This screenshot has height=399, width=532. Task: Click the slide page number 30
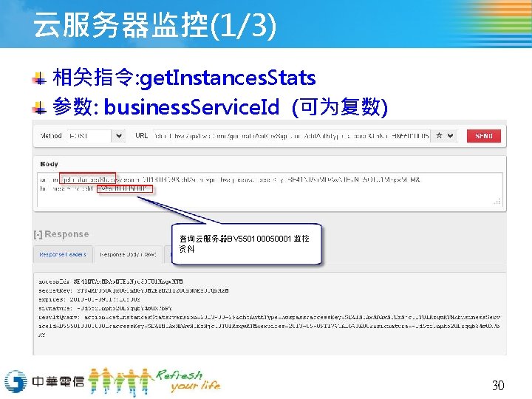pyautogui.click(x=498, y=385)
